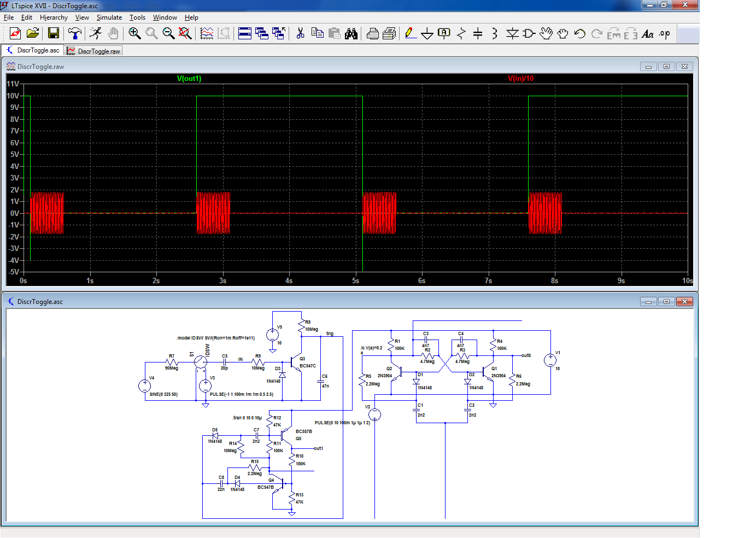The height and width of the screenshot is (538, 756).
Task: Click the V(out1) trace label
Action: 189,78
